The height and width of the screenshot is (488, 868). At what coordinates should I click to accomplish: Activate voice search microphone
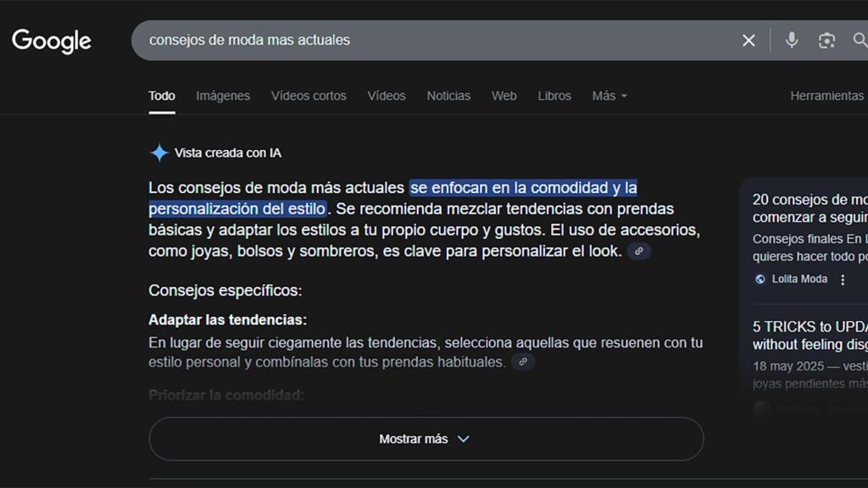pyautogui.click(x=791, y=40)
